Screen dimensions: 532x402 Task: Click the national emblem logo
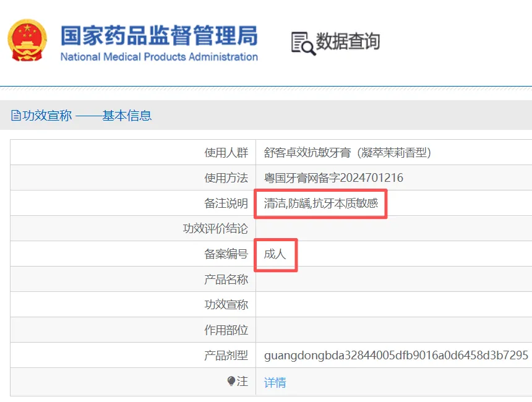point(27,40)
